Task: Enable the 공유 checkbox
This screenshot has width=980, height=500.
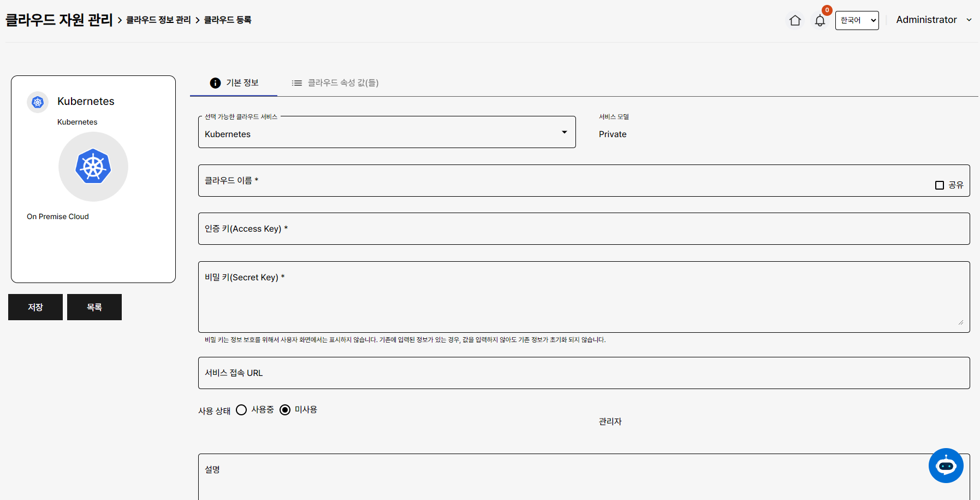Action: coord(940,185)
